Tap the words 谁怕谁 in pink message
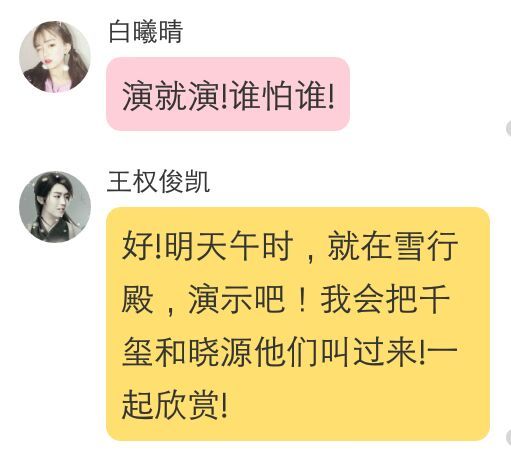 [279, 96]
